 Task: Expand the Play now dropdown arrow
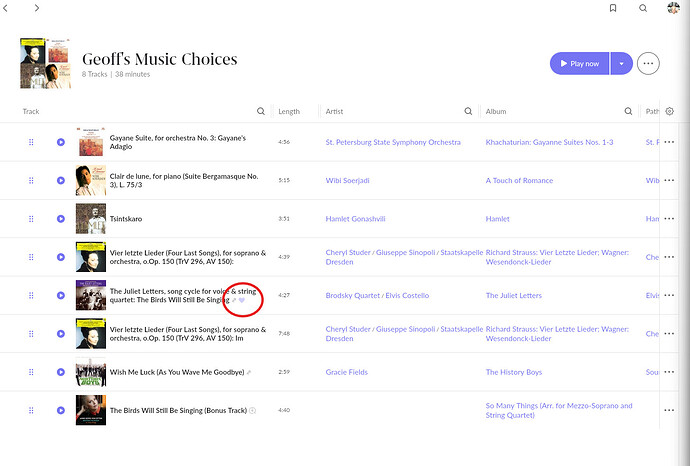click(x=621, y=63)
